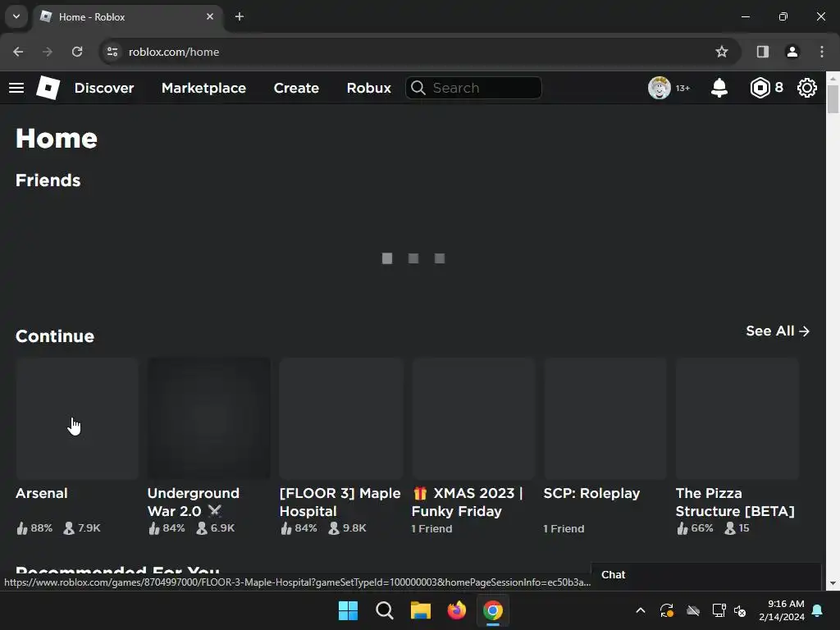
Task: Open the Windows Start menu
Action: pos(348,610)
